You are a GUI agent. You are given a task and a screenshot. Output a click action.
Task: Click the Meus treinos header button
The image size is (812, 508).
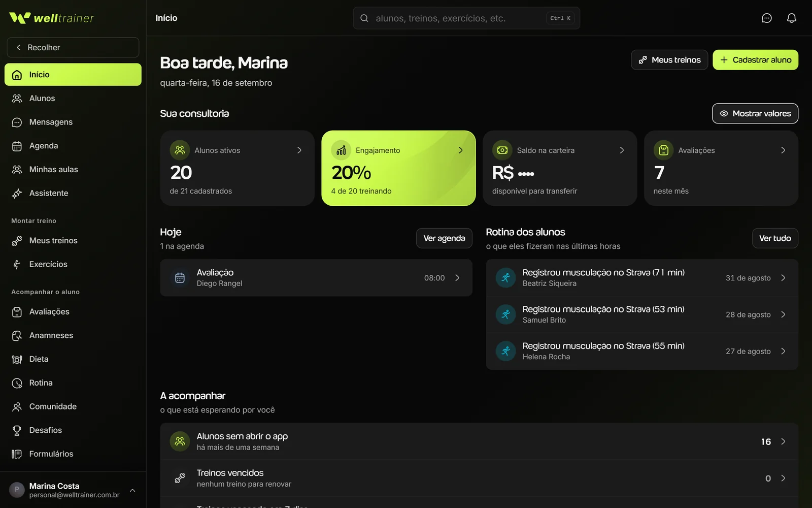coord(669,60)
